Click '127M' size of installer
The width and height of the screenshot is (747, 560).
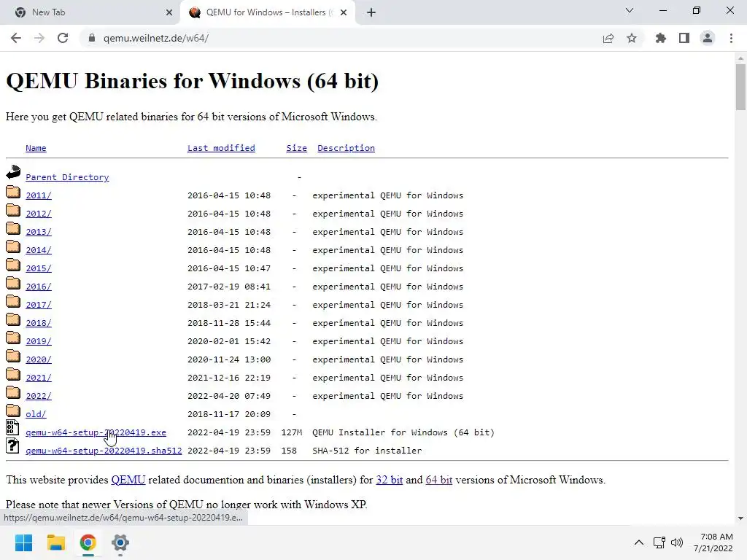click(x=292, y=432)
